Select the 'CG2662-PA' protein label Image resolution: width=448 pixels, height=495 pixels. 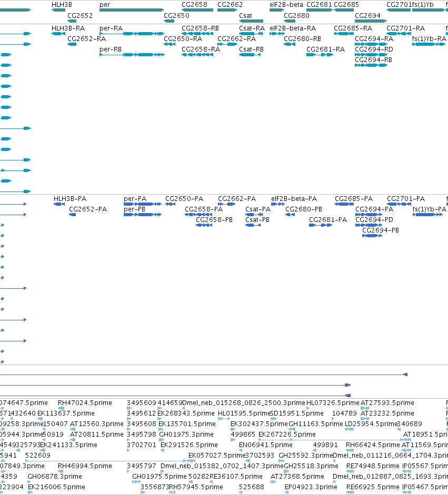point(237,198)
